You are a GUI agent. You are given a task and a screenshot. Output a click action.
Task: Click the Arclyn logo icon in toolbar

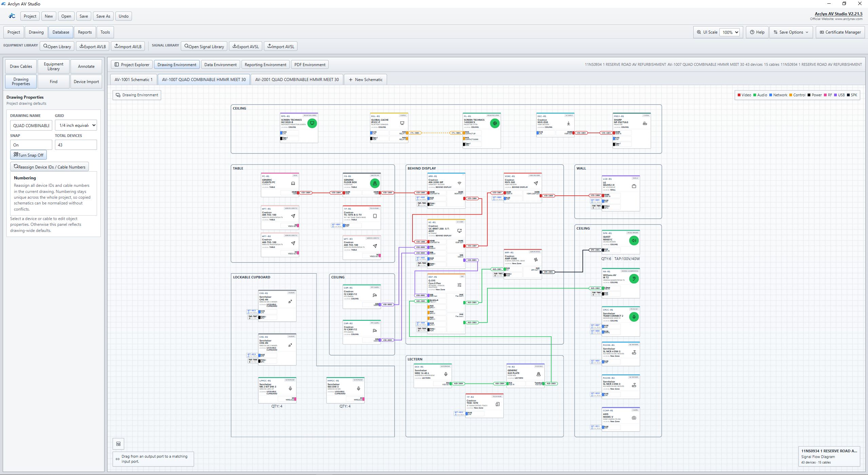click(12, 16)
